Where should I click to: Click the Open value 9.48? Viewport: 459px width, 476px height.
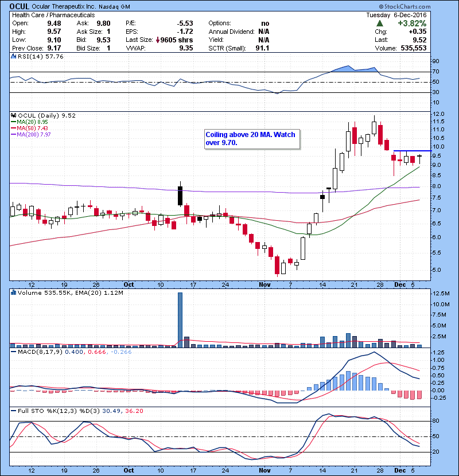[54, 24]
